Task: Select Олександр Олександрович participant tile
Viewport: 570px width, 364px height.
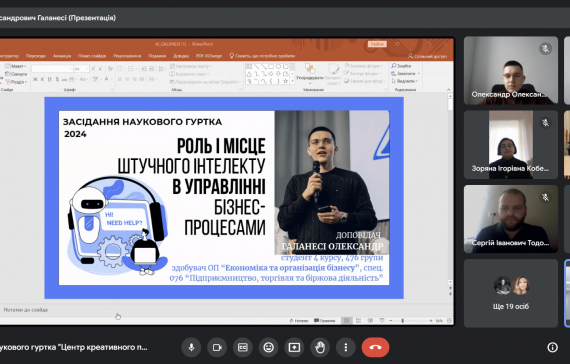Action: [511, 70]
